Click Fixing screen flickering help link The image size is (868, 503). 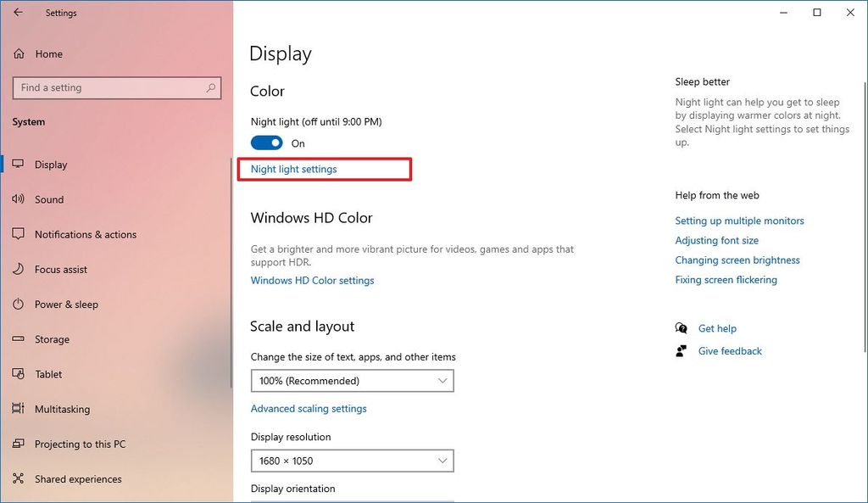point(726,279)
